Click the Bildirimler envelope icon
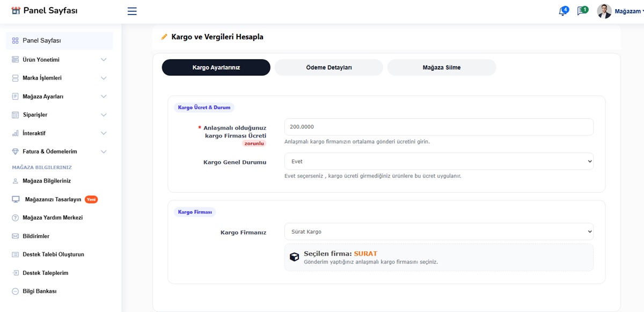This screenshot has height=312, width=644. point(16,236)
